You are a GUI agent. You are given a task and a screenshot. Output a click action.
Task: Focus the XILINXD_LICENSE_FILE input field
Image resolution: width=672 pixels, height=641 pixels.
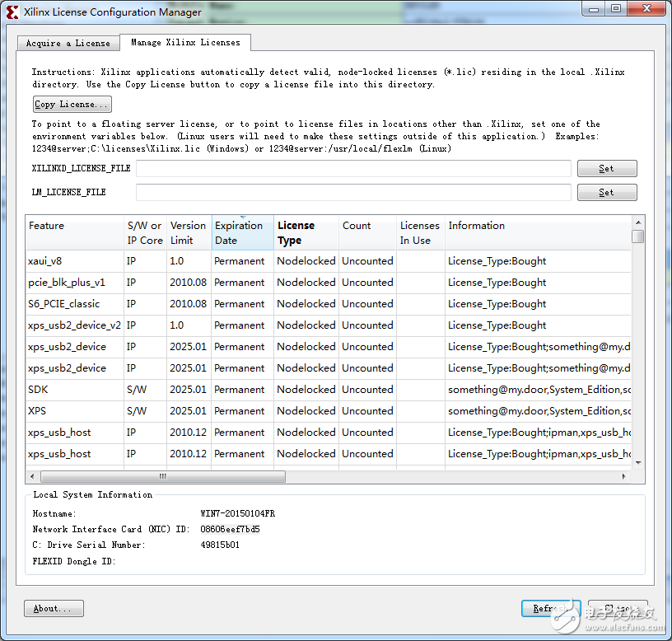353,169
